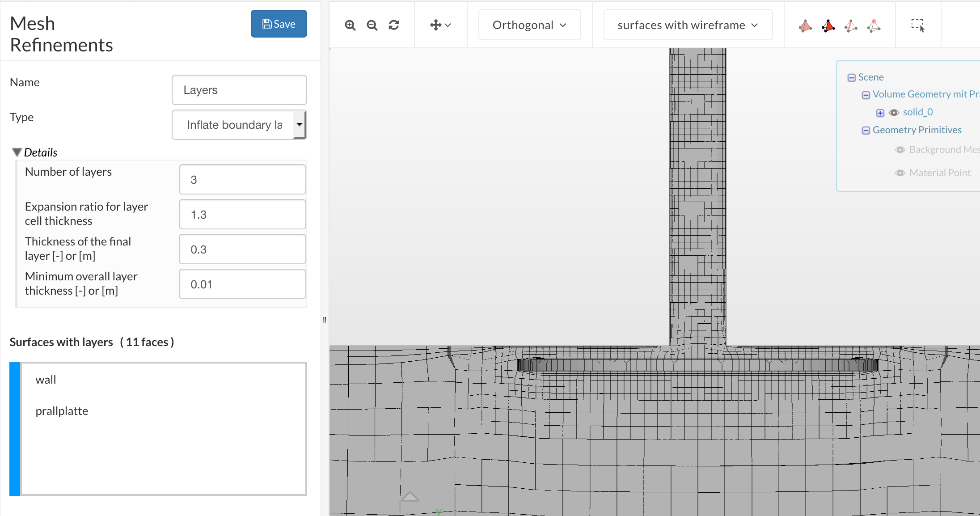This screenshot has height=516, width=980.
Task: Activate the box selection tool
Action: click(918, 25)
